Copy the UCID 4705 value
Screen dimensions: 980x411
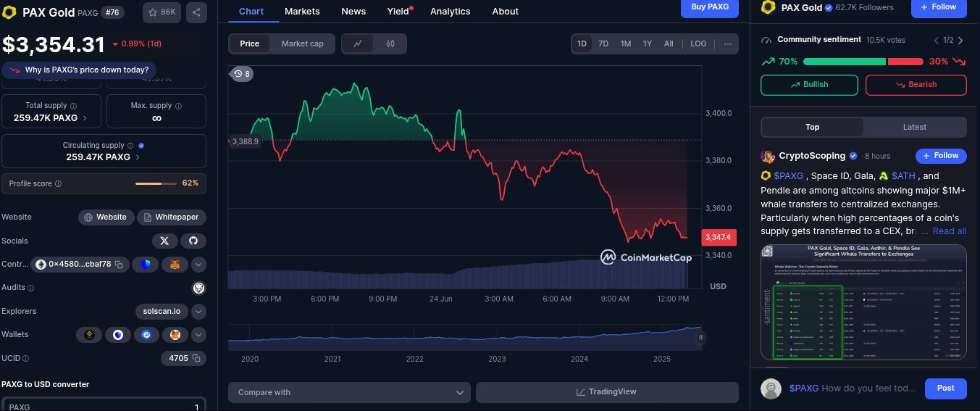(x=197, y=358)
